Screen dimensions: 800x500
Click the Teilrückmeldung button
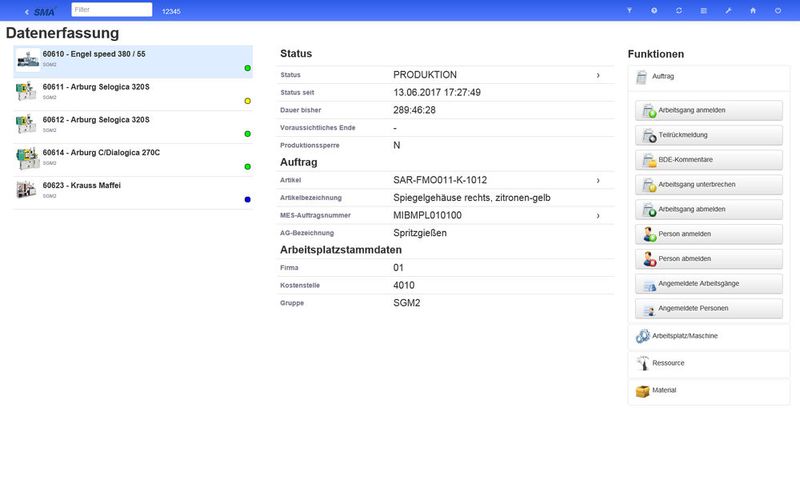(708, 135)
